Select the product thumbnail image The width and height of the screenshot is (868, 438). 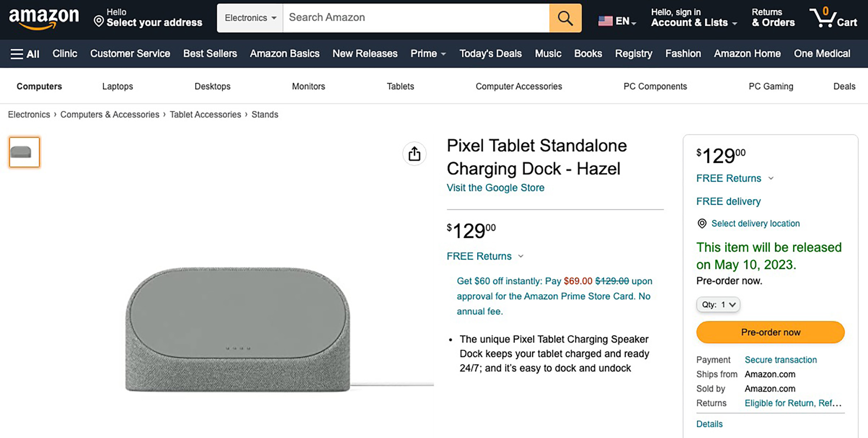click(x=24, y=152)
